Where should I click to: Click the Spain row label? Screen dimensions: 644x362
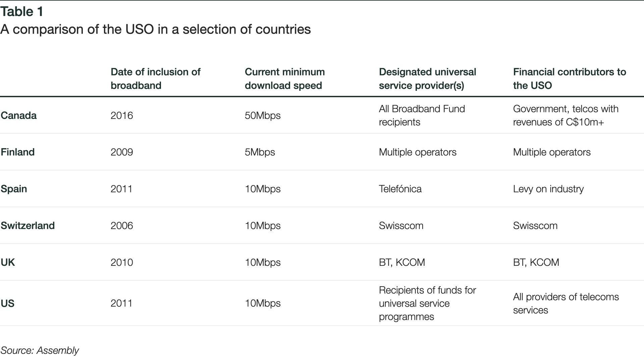coord(14,189)
